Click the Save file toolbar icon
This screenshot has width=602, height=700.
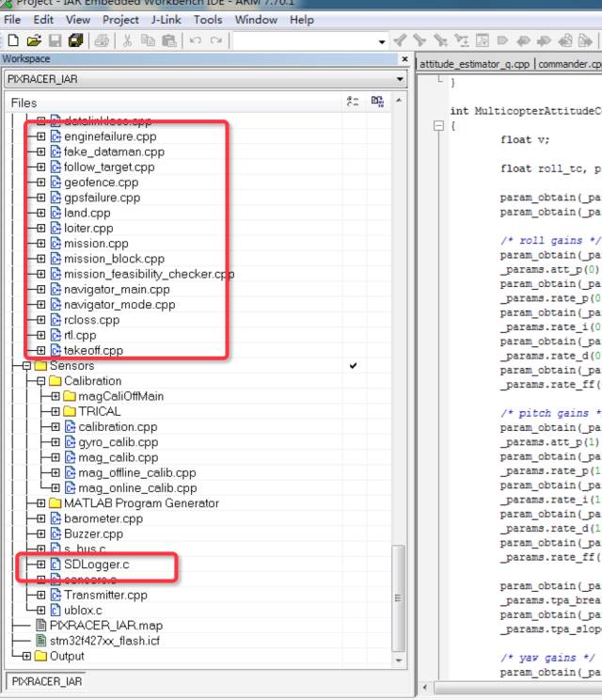[55, 40]
